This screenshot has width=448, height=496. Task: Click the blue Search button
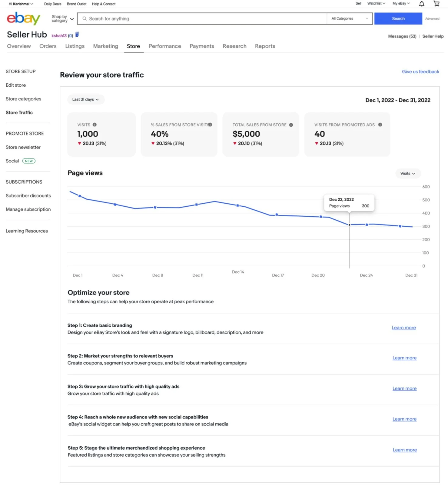tap(398, 18)
